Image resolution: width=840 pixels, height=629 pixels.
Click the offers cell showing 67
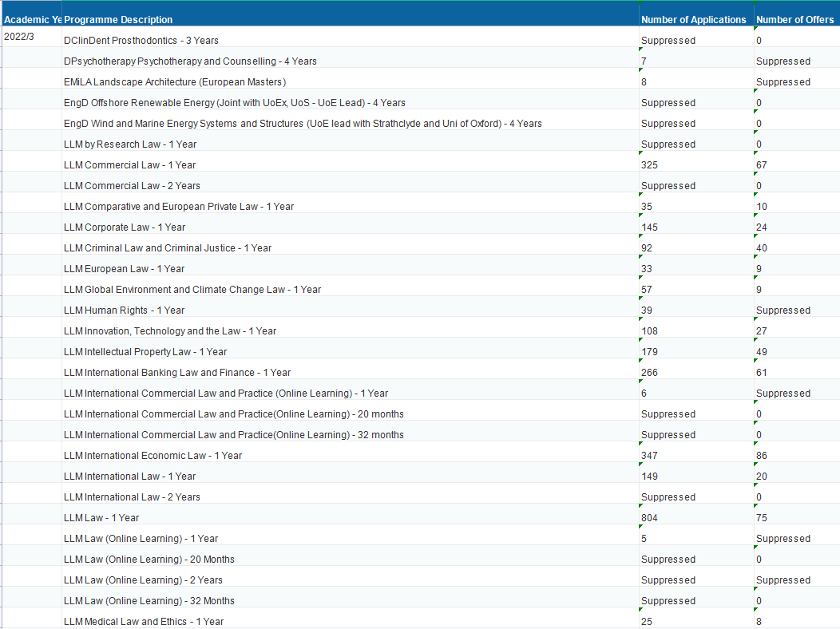pos(762,165)
